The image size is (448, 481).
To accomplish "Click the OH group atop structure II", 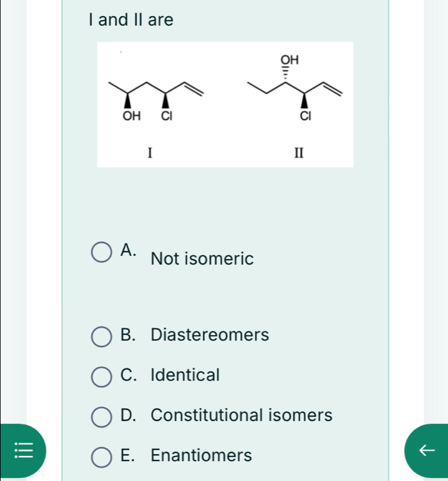I will click(x=290, y=60).
